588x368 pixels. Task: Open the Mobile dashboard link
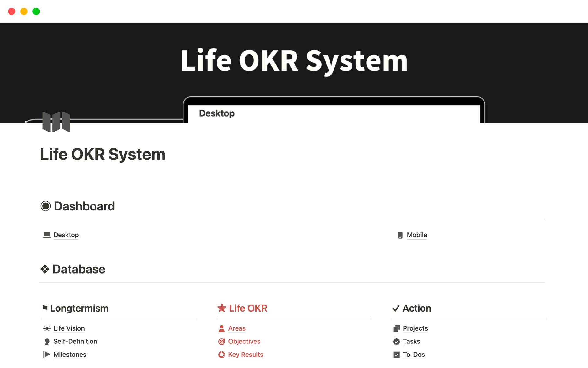(417, 235)
